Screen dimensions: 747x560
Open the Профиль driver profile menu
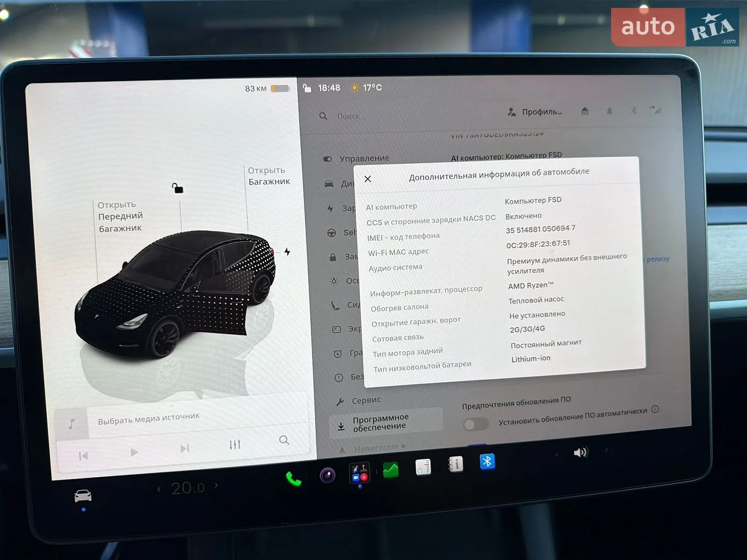click(535, 112)
